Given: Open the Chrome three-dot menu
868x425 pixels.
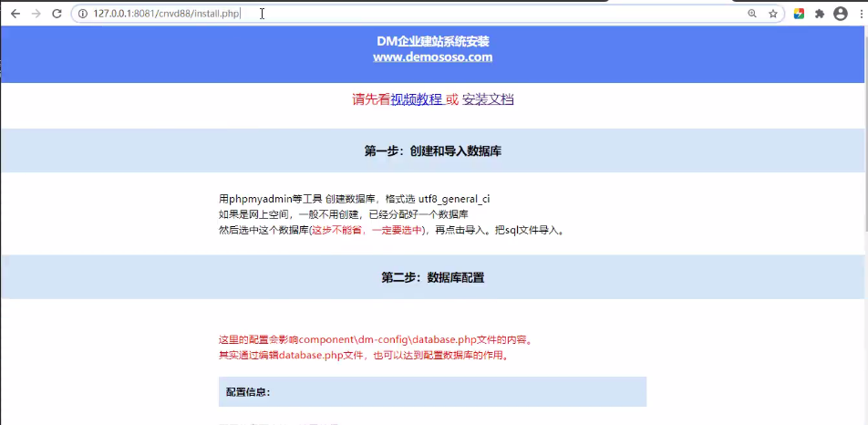Looking at the screenshot, I should [859, 14].
